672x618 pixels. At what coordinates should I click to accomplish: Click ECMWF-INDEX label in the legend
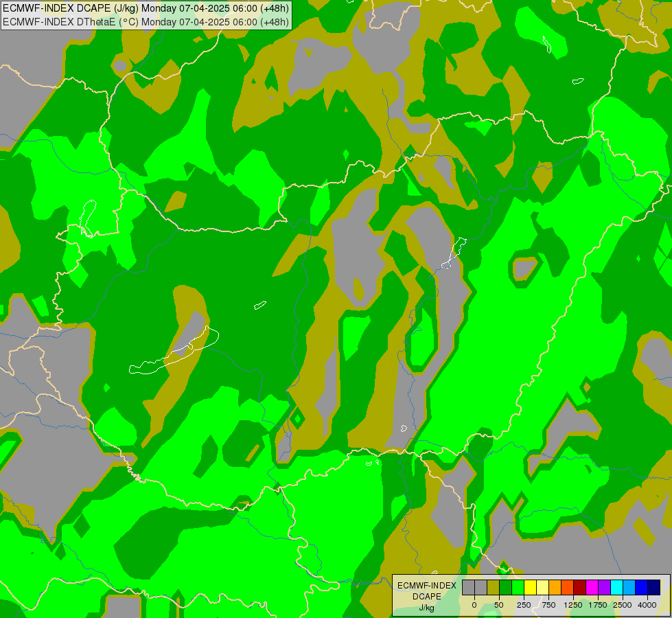point(427,586)
